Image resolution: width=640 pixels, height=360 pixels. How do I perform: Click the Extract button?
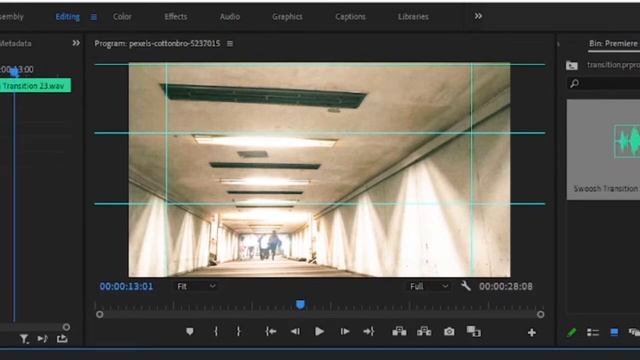(424, 331)
